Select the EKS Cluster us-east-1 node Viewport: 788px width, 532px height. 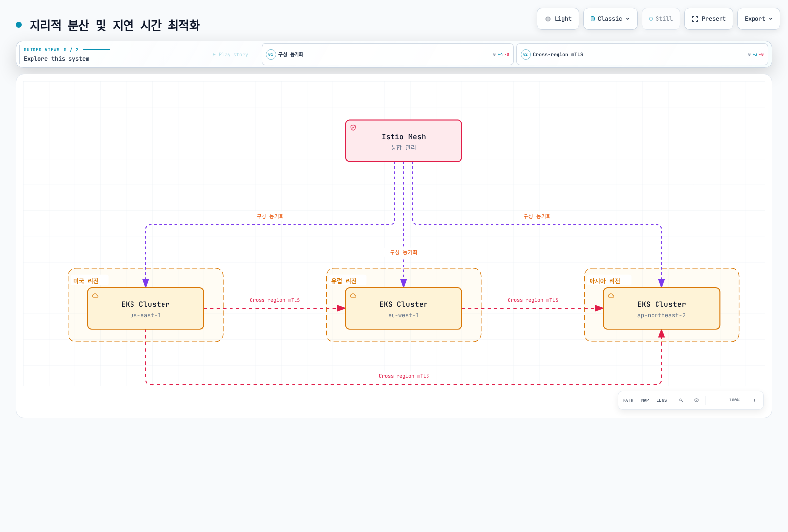(146, 308)
